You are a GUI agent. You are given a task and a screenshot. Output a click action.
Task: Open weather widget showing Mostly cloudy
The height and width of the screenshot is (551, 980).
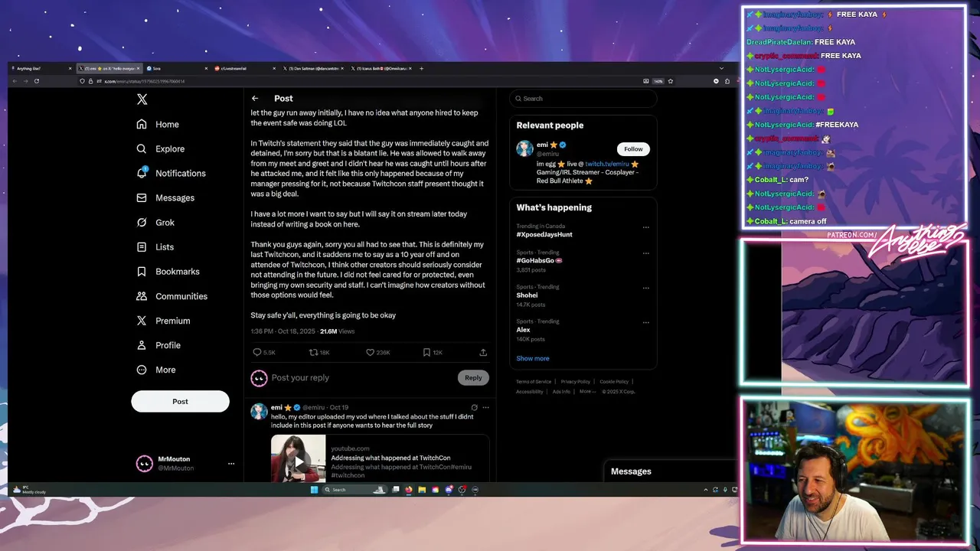[31, 490]
